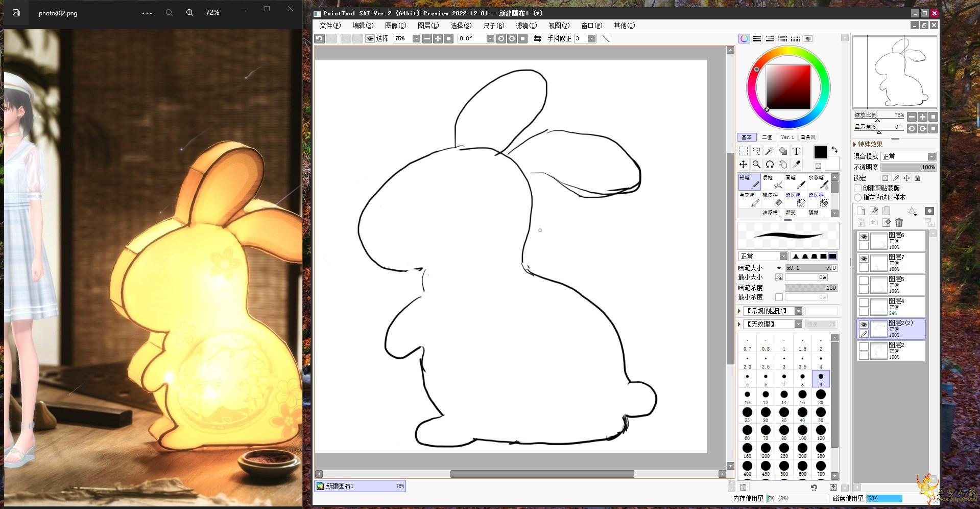This screenshot has height=509, width=980.
Task: Hide layer 图层7 via eye icon
Action: 864,259
